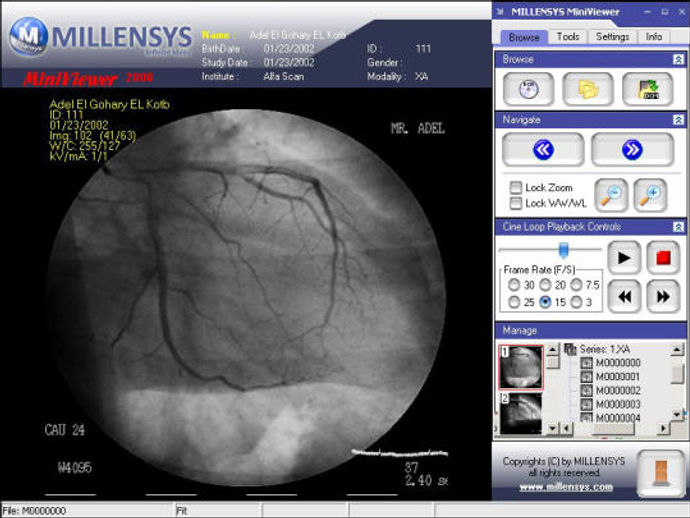Click file tree scroll up arrow
The height and width of the screenshot is (518, 690).
677,350
